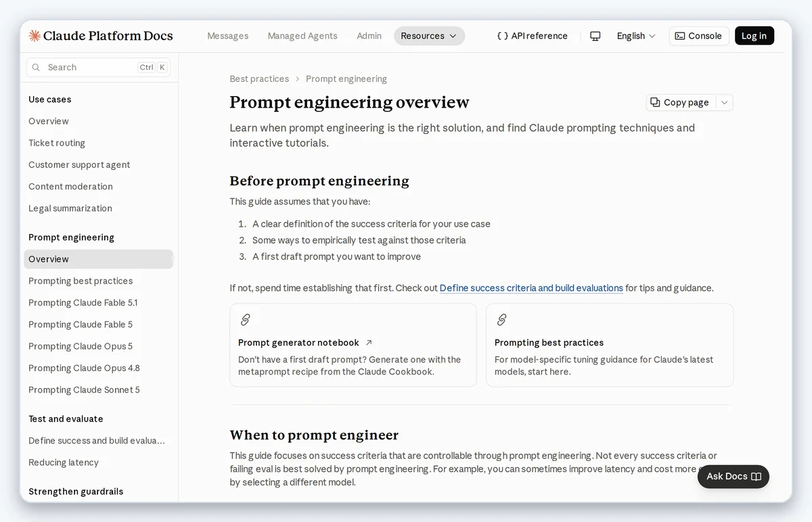Screen dimensions: 812x522
Task: Click the search magnifier icon
Action: 37,68
